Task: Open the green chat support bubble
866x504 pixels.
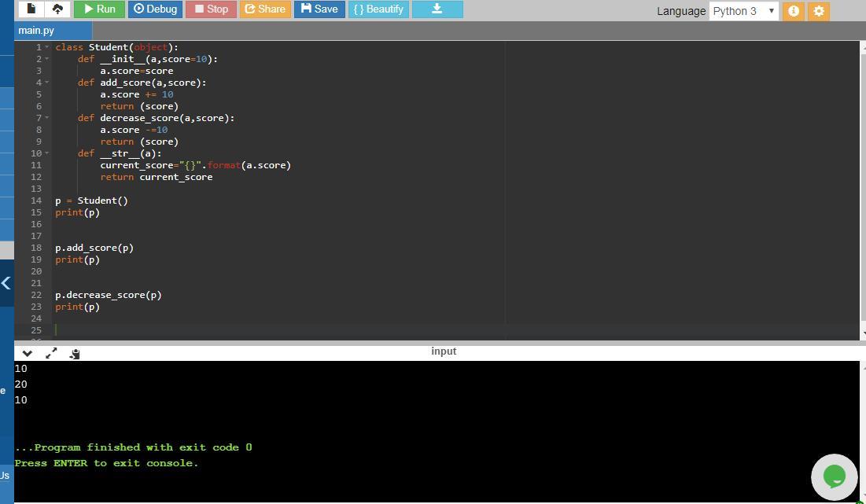Action: (834, 476)
